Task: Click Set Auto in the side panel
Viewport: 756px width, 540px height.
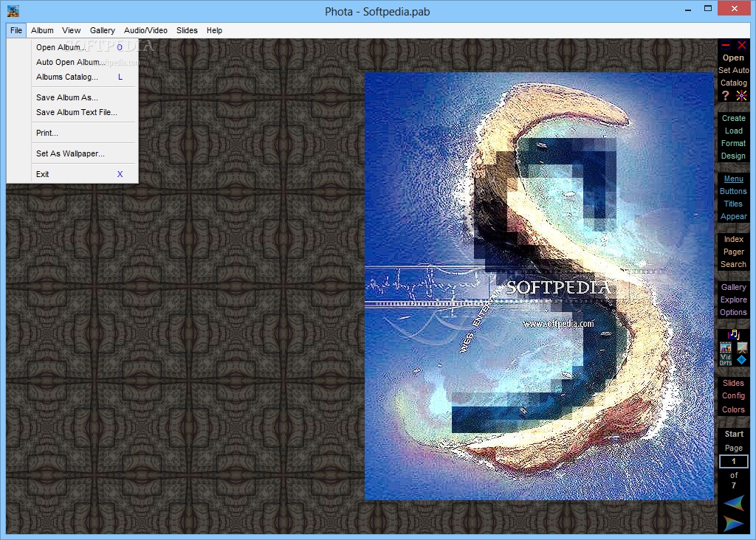Action: (733, 70)
